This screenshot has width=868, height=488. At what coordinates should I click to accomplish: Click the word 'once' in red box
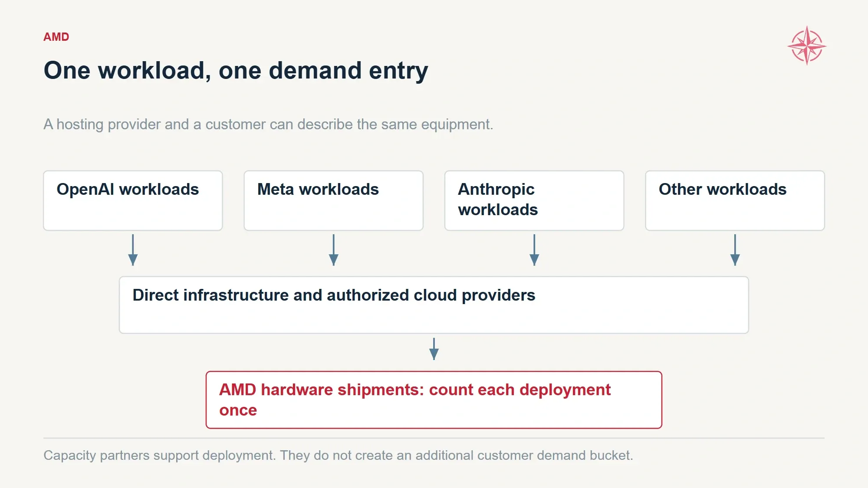coord(238,410)
